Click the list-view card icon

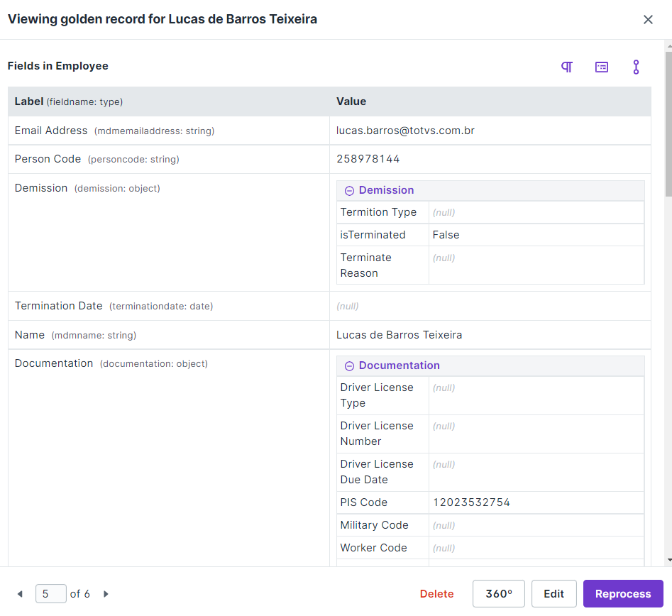click(x=602, y=67)
